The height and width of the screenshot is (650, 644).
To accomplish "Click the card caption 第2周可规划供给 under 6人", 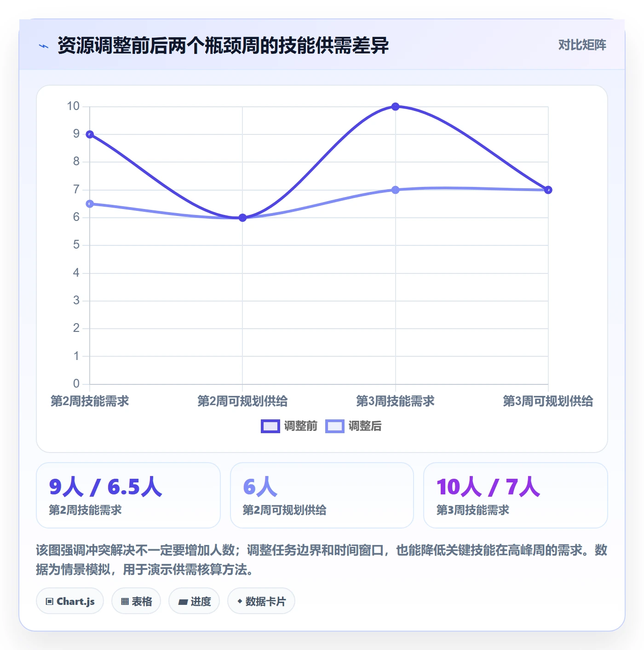I will (x=285, y=510).
